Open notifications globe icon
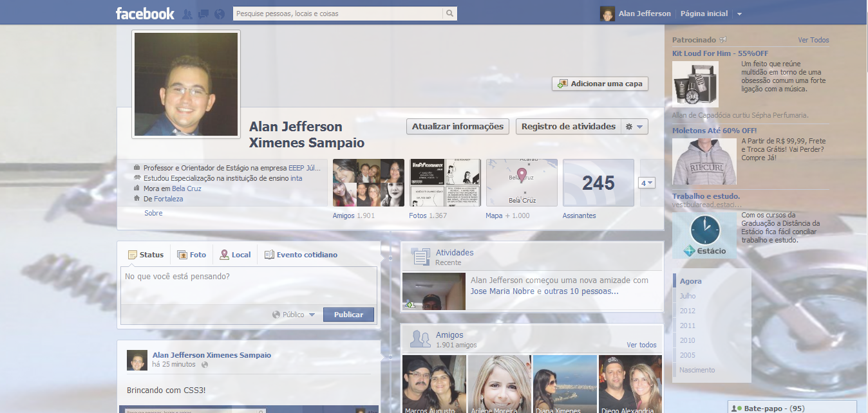 point(220,14)
